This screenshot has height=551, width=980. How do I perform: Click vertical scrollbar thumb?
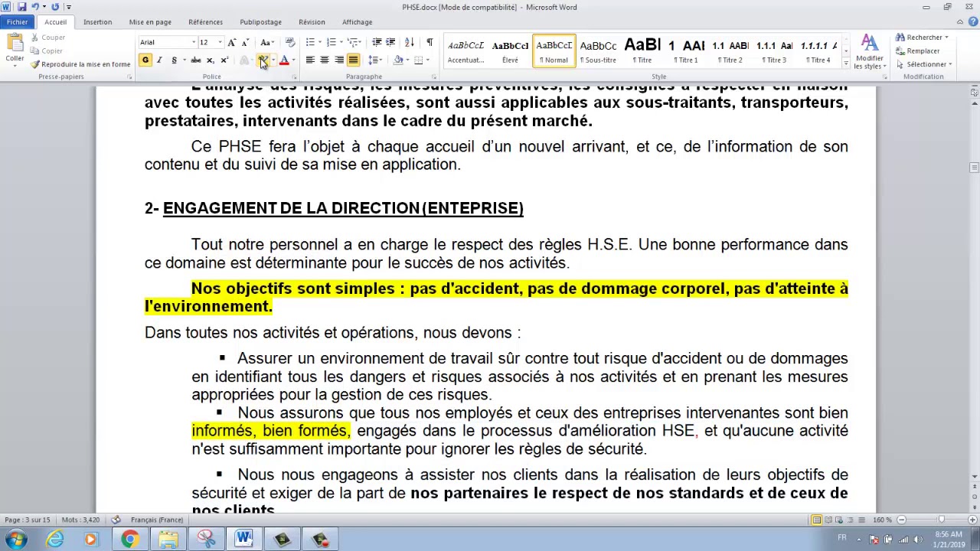[x=974, y=168]
